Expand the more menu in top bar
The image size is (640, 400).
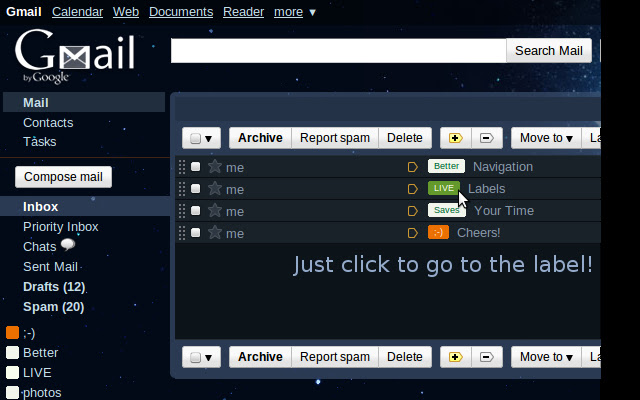pos(295,12)
